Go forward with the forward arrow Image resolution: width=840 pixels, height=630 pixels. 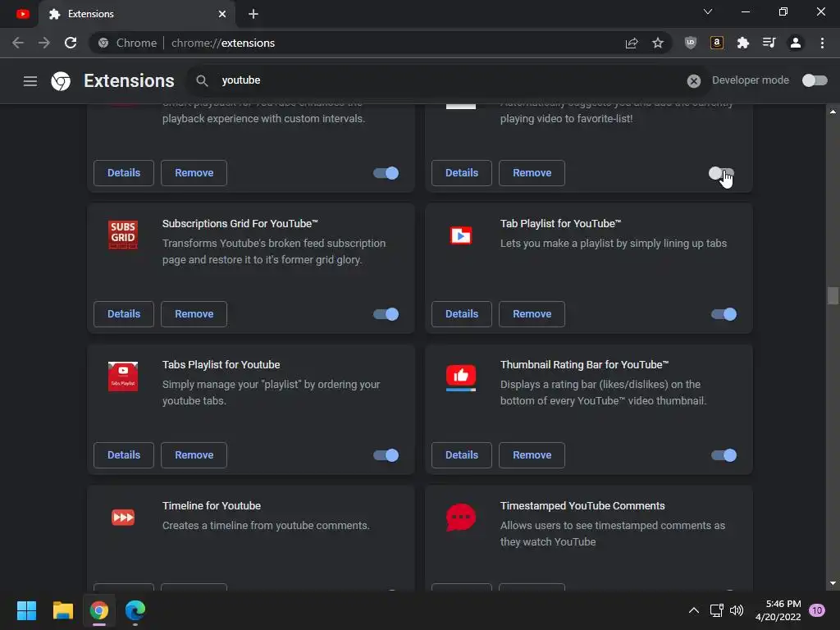point(44,43)
